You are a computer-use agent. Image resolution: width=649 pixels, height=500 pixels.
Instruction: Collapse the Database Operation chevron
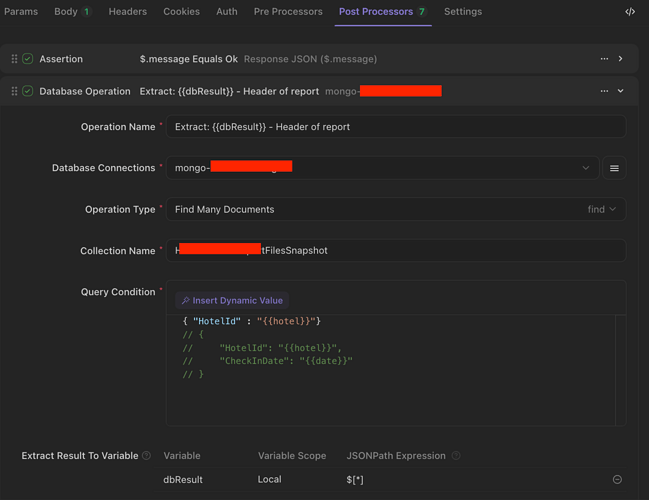pyautogui.click(x=620, y=91)
